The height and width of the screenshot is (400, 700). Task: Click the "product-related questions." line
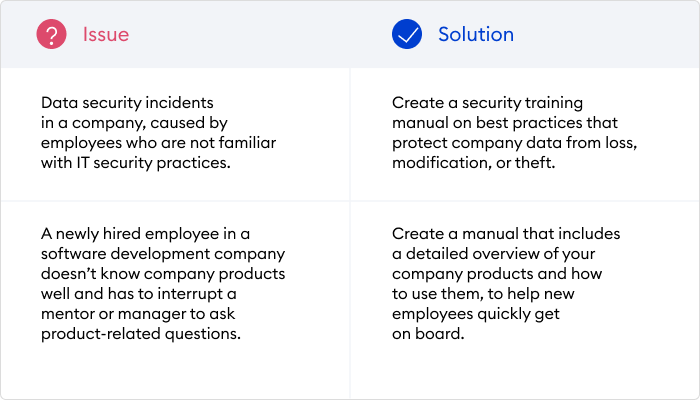[141, 334]
